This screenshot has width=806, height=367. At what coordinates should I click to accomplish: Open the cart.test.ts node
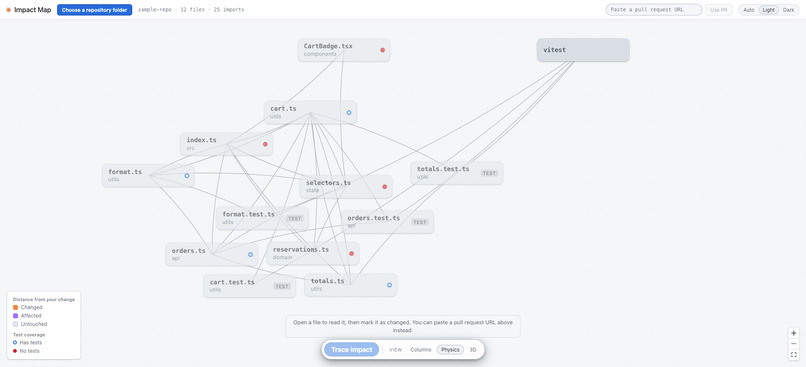(x=249, y=286)
